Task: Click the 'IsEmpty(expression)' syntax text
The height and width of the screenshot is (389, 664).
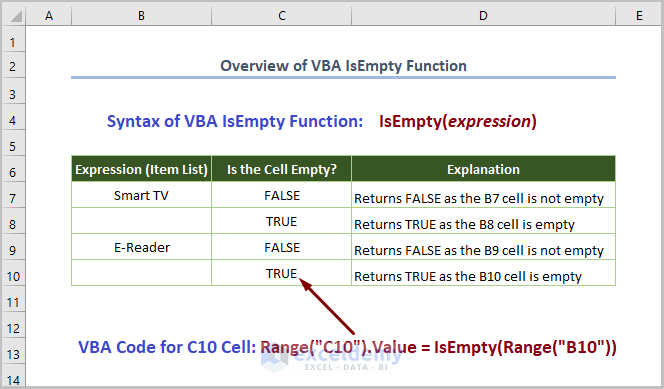Action: 458,121
